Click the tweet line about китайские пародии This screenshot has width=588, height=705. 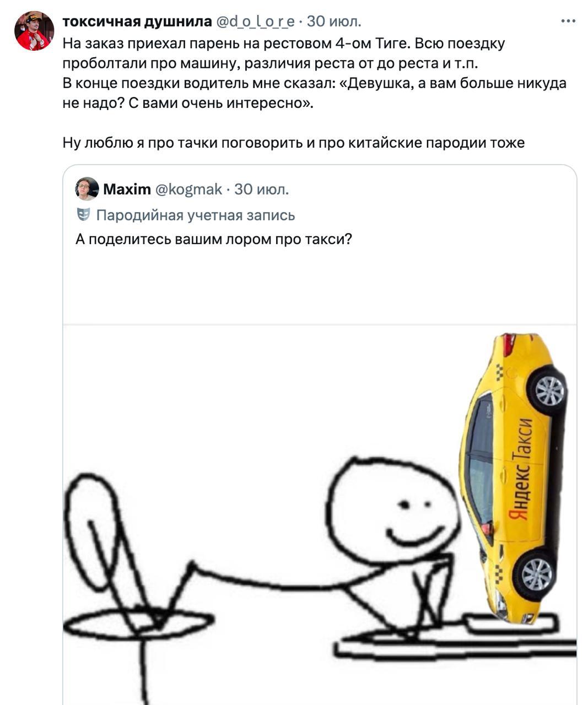(x=293, y=143)
